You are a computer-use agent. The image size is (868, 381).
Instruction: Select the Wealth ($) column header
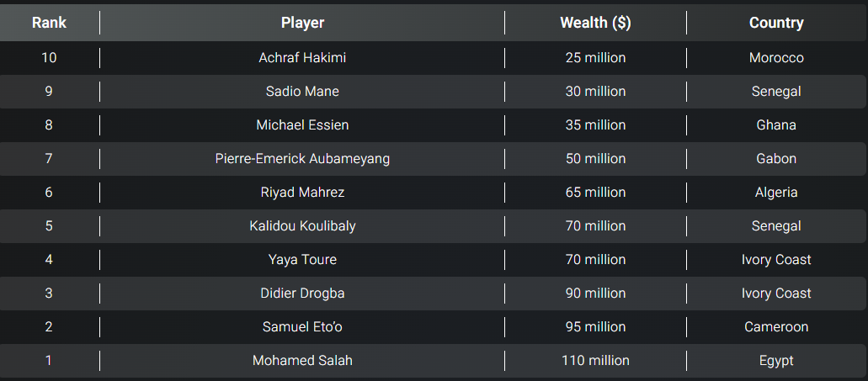[595, 23]
